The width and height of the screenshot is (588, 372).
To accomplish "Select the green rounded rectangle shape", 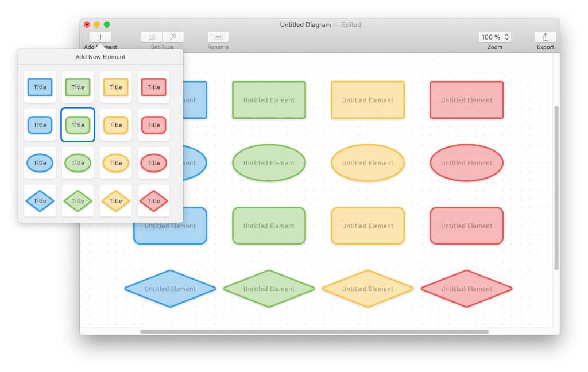I will [x=78, y=125].
